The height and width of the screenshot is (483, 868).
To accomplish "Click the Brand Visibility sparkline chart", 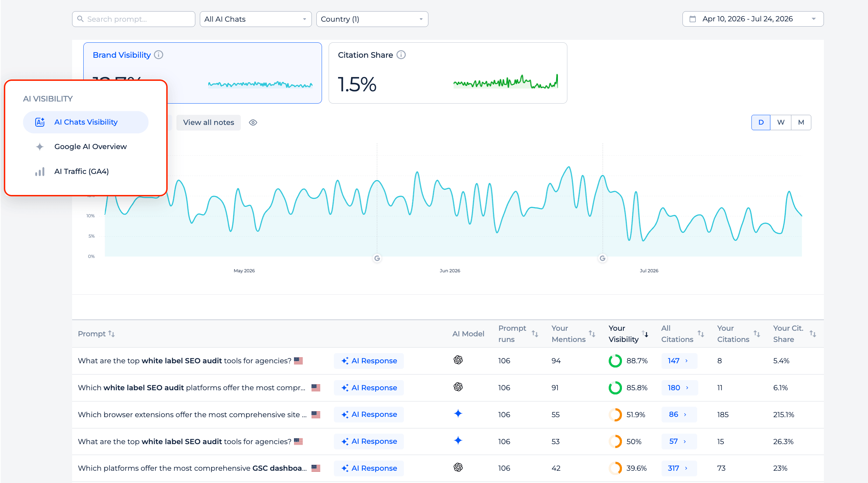I will tap(260, 84).
